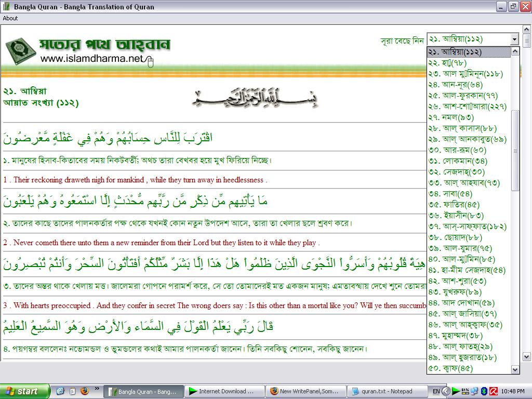
Task: Choose surah ৪৬. আল্ আহ্ক্বাফ(৩৫)
Action: (469, 324)
